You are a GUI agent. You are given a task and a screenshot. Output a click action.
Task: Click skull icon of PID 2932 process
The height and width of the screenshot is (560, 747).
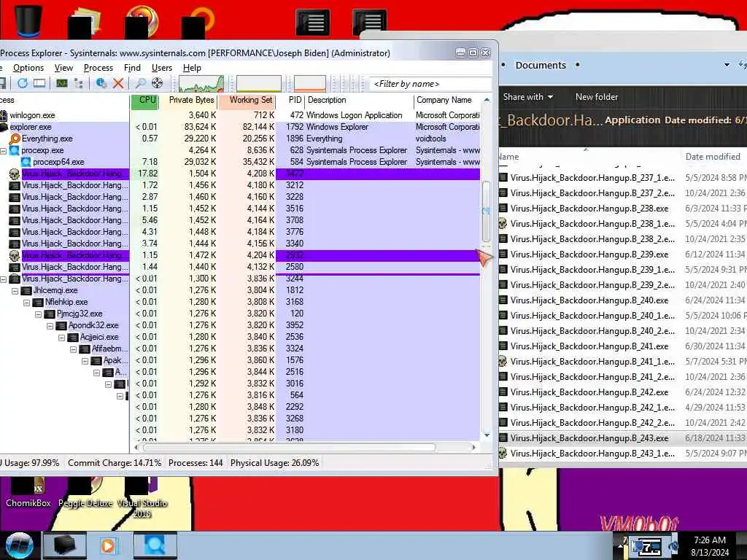15,255
